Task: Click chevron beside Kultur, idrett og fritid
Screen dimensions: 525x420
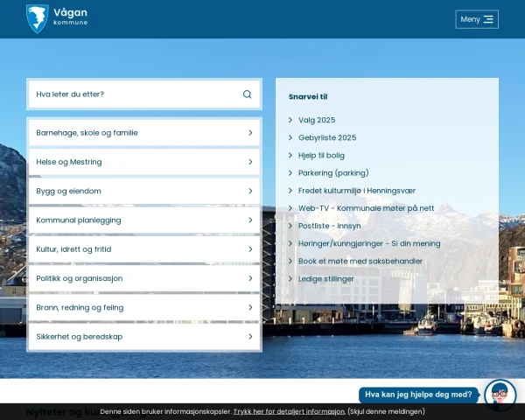Action: point(250,249)
